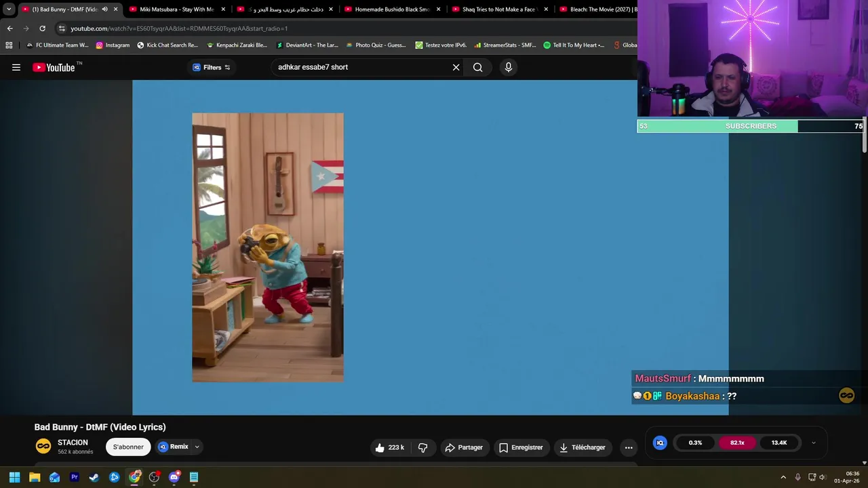Open the DeviantArt bookmark

[307, 45]
